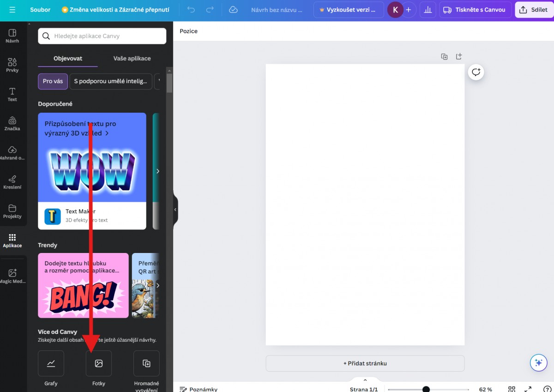Open the K account avatar
Viewport: 554px width, 392px height.
point(395,10)
